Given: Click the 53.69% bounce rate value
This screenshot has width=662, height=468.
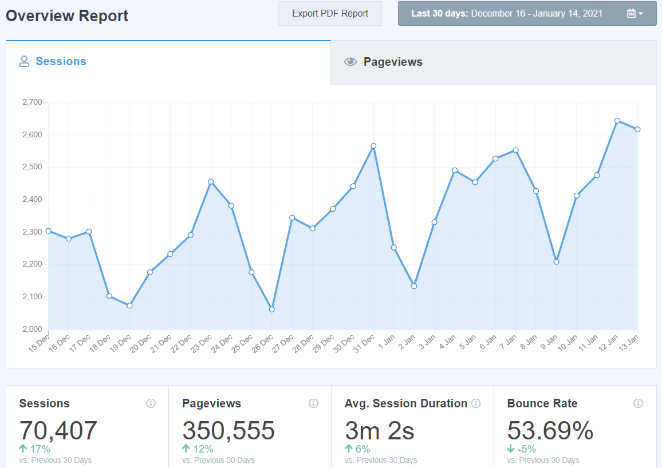Looking at the screenshot, I should pyautogui.click(x=551, y=431).
